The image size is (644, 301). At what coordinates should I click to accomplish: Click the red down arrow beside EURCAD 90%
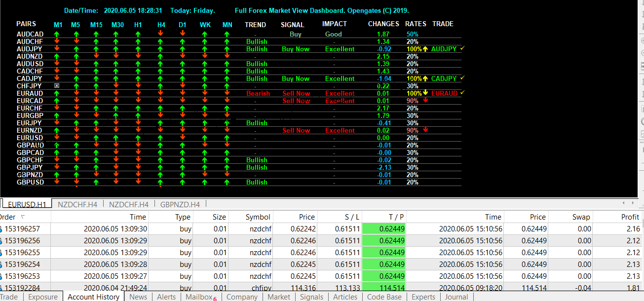[x=425, y=100]
